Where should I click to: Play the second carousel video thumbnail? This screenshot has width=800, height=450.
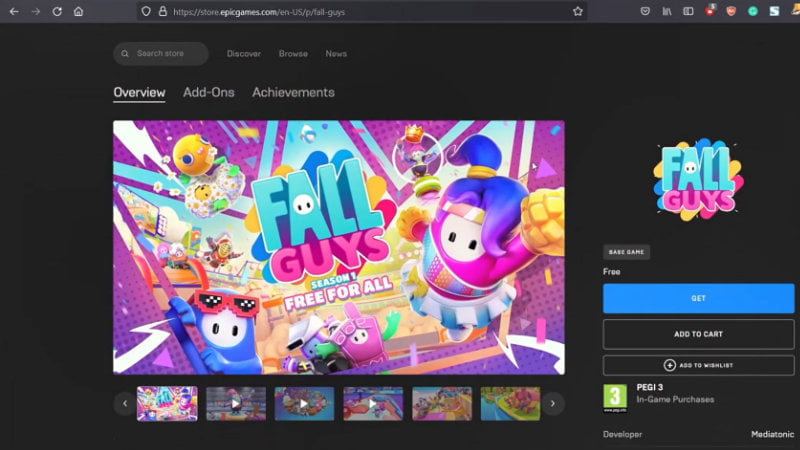coord(236,404)
